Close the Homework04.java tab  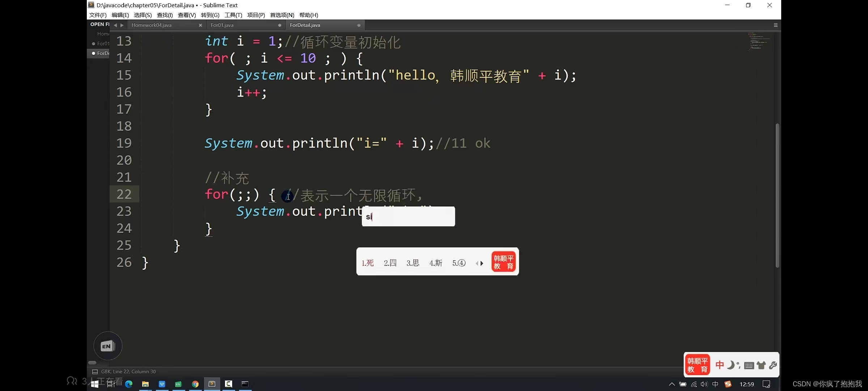200,25
